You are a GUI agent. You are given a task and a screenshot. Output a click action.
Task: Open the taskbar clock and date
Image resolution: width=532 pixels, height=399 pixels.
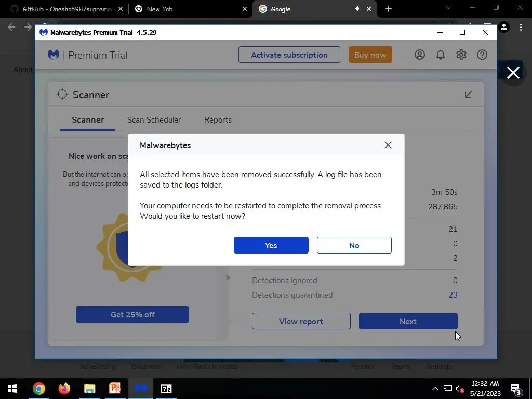click(x=485, y=389)
